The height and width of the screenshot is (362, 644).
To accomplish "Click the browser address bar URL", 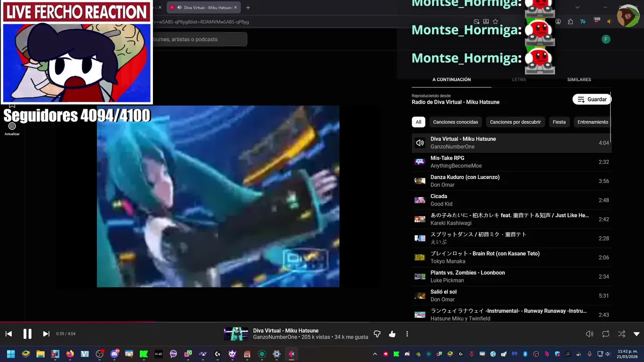I will [201, 22].
